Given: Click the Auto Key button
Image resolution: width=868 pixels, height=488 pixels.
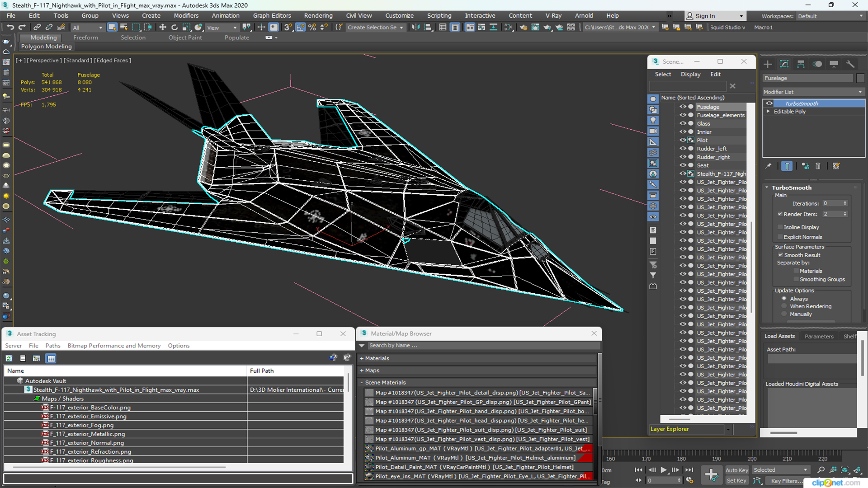Looking at the screenshot, I should [737, 470].
